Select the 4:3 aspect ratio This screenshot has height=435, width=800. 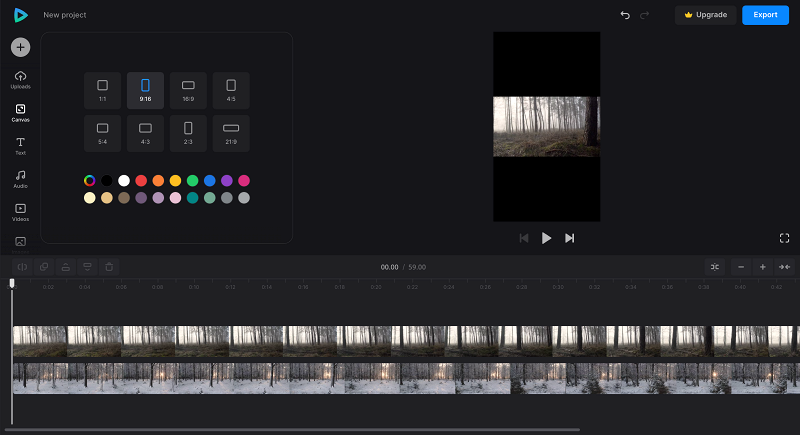(145, 133)
